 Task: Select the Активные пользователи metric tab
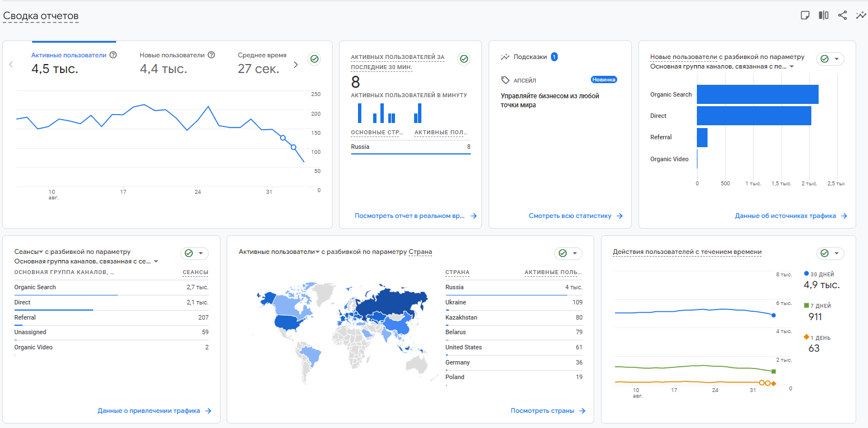tap(74, 62)
